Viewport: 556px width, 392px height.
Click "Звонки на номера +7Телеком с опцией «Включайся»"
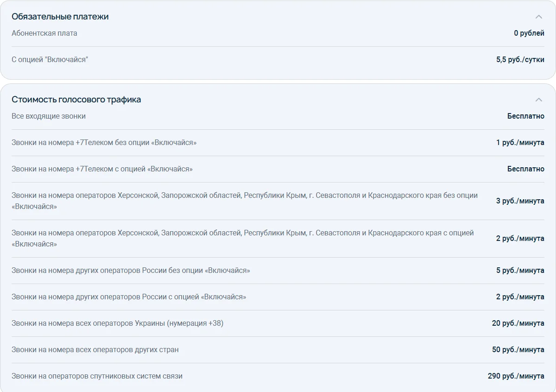(x=102, y=169)
